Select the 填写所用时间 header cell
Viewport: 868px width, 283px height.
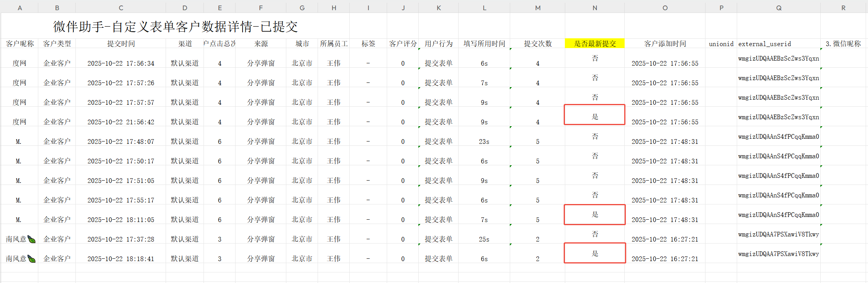tap(484, 44)
